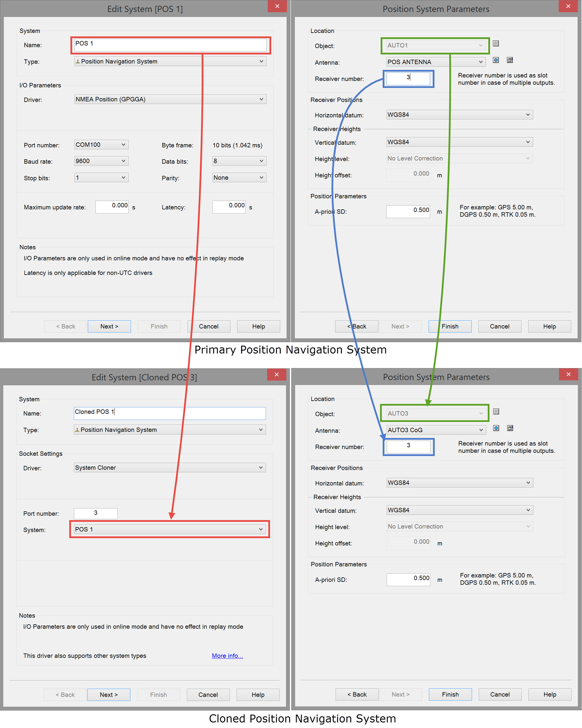Close the Edit System [POS 1] dialog
582x728 pixels.
[277, 6]
